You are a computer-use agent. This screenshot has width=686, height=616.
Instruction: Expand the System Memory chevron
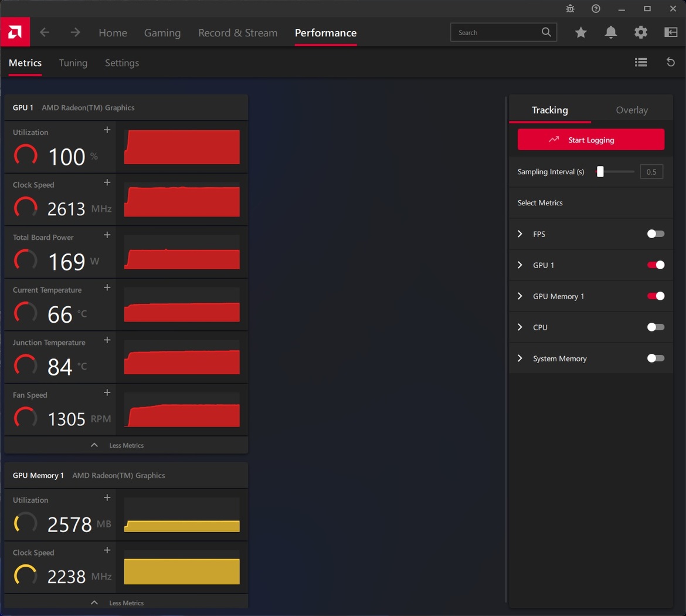519,358
